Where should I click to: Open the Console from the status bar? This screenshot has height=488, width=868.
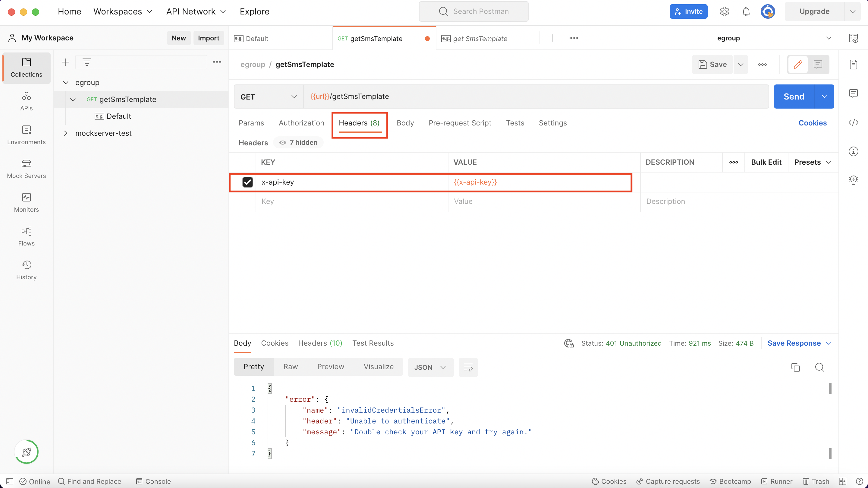(x=154, y=481)
